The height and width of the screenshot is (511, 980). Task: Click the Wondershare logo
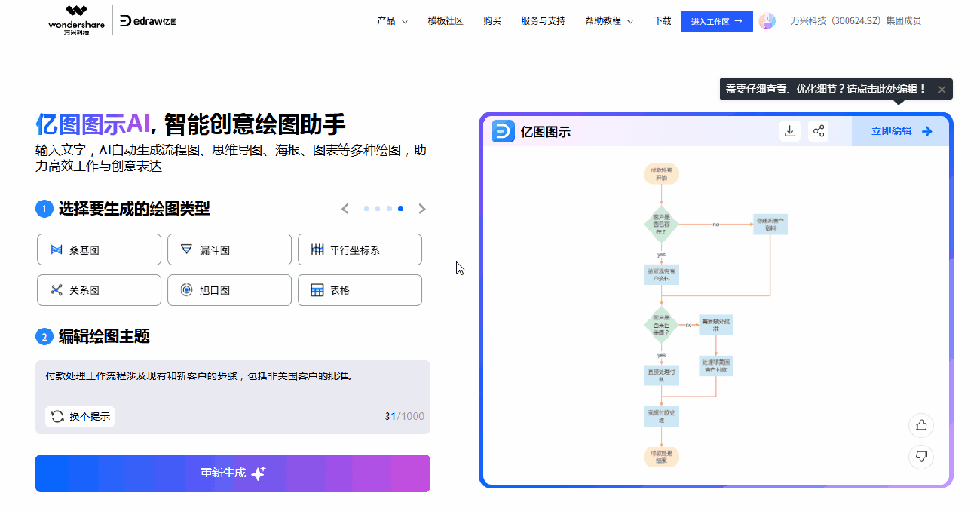tap(76, 21)
